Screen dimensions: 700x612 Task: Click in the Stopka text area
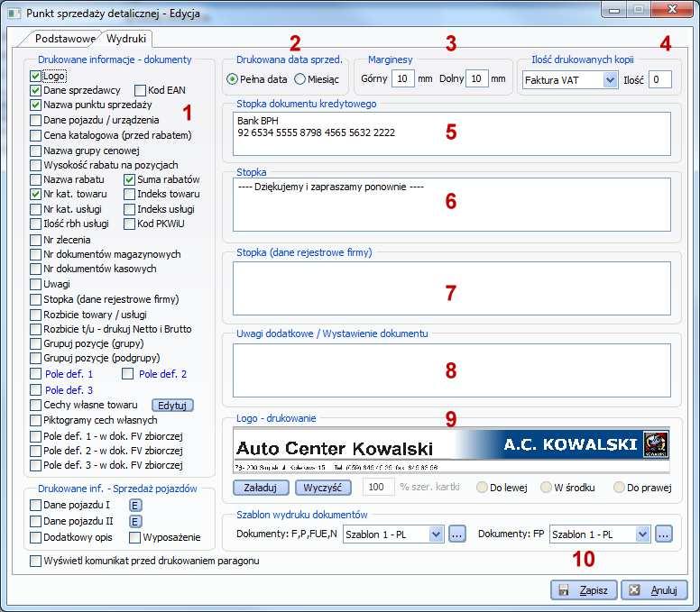[451, 205]
